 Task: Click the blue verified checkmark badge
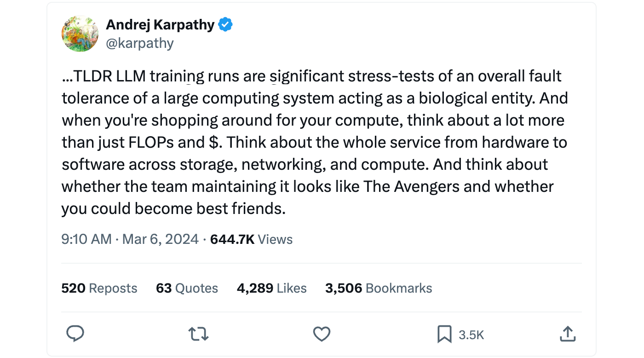(225, 25)
